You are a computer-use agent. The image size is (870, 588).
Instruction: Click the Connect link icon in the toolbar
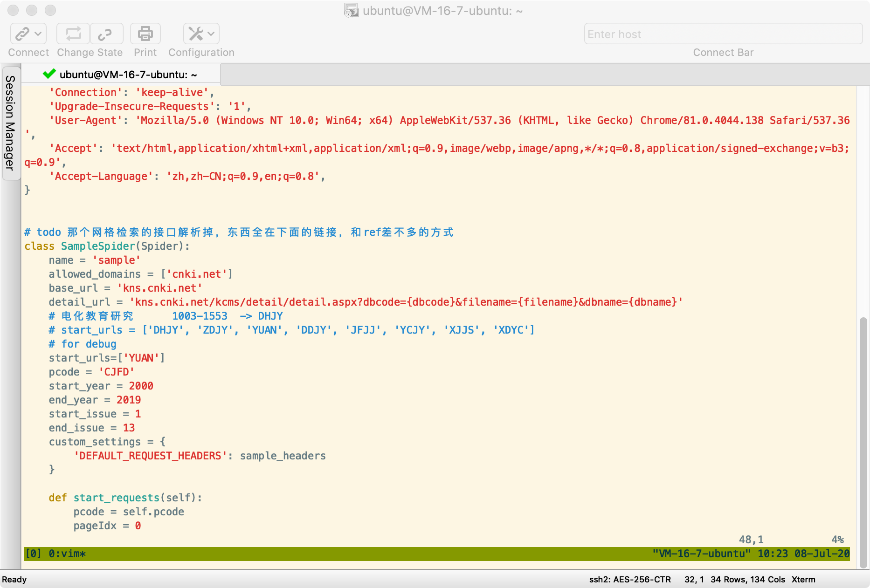(22, 34)
